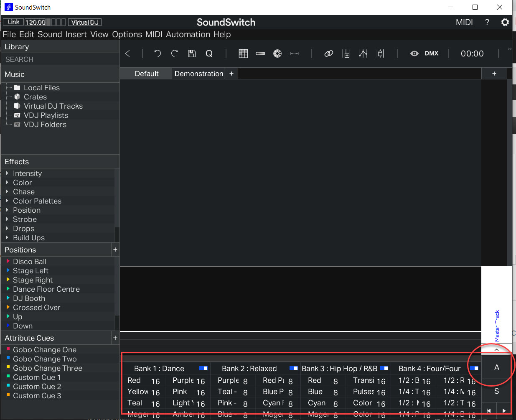Add a new attribute cue with plus
The image size is (516, 420).
point(115,338)
